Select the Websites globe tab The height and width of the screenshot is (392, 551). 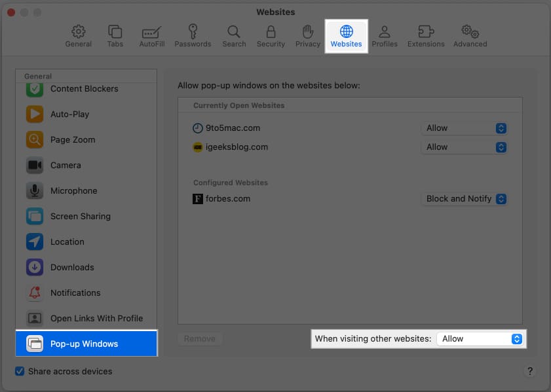[x=346, y=36]
